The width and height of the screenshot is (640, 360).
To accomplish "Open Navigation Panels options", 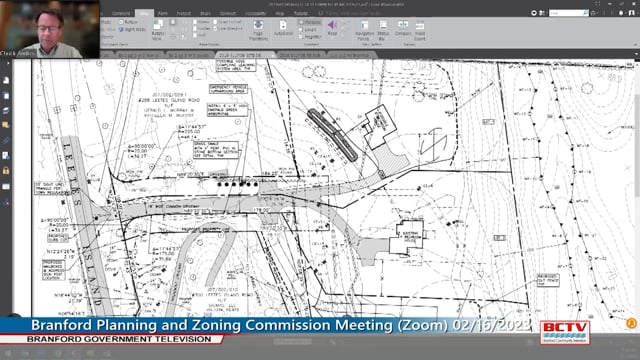I will (x=364, y=30).
